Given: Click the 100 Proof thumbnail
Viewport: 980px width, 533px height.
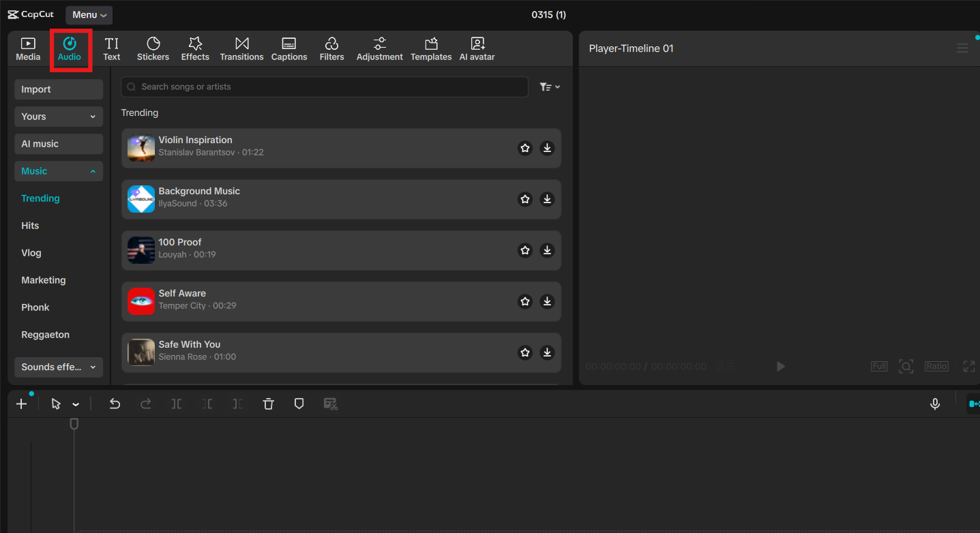Looking at the screenshot, I should click(x=141, y=250).
